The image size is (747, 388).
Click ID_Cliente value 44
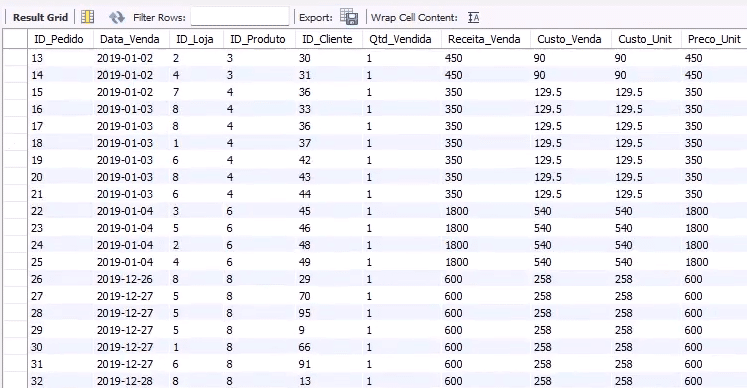coord(304,194)
